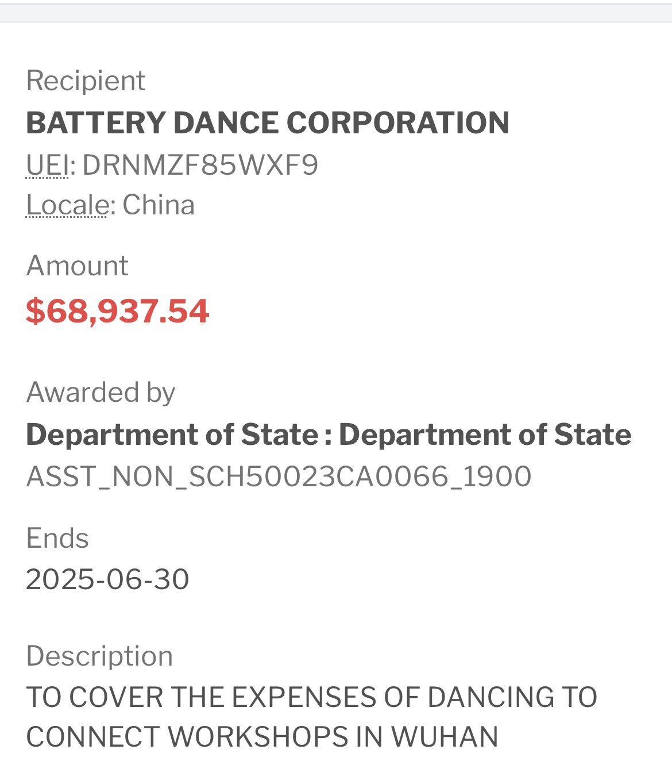Click the Description field label
The height and width of the screenshot is (784, 672).
(x=99, y=656)
